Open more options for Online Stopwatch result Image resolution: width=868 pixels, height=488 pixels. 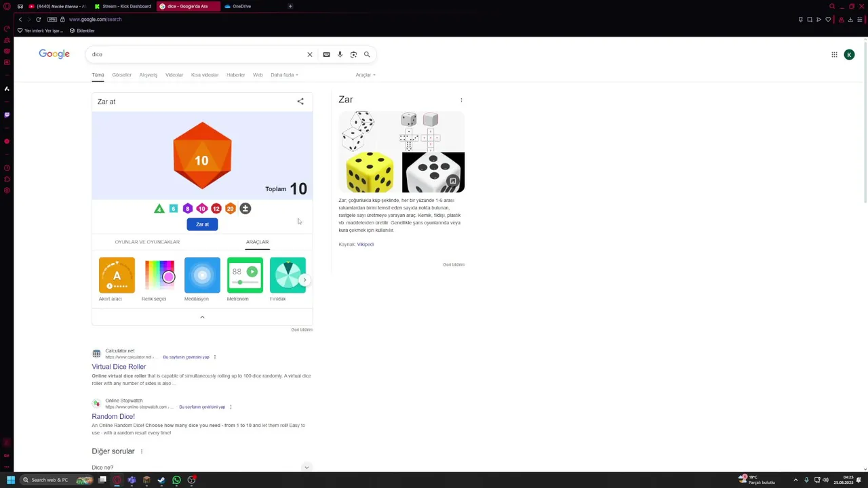click(x=231, y=407)
